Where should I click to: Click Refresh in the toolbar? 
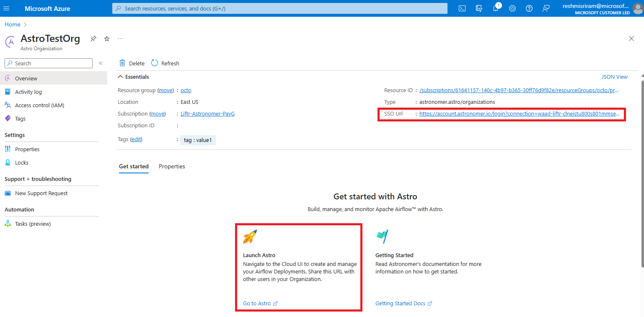pos(166,63)
